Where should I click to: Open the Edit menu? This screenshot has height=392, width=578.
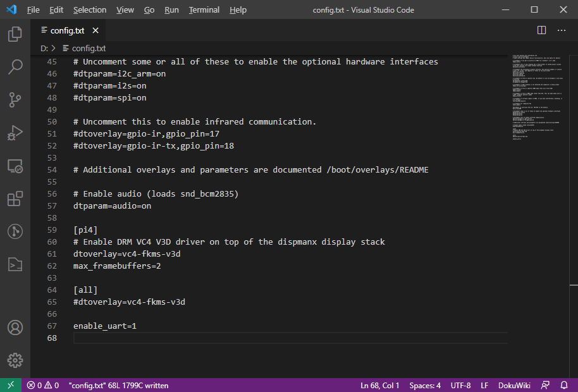56,10
